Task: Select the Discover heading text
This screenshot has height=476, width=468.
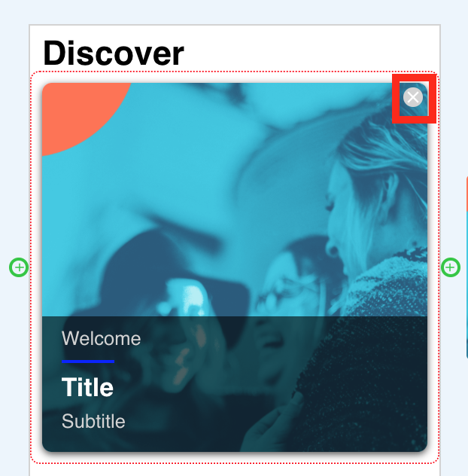Action: 114,53
